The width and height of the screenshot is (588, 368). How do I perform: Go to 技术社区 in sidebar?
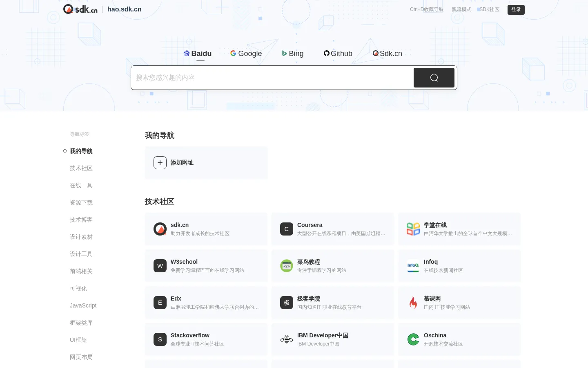tap(81, 168)
